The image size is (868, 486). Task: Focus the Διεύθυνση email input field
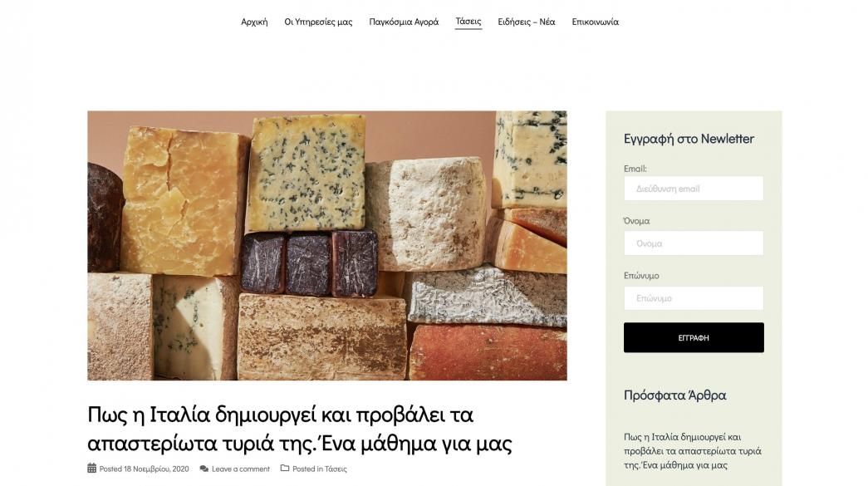tap(694, 189)
